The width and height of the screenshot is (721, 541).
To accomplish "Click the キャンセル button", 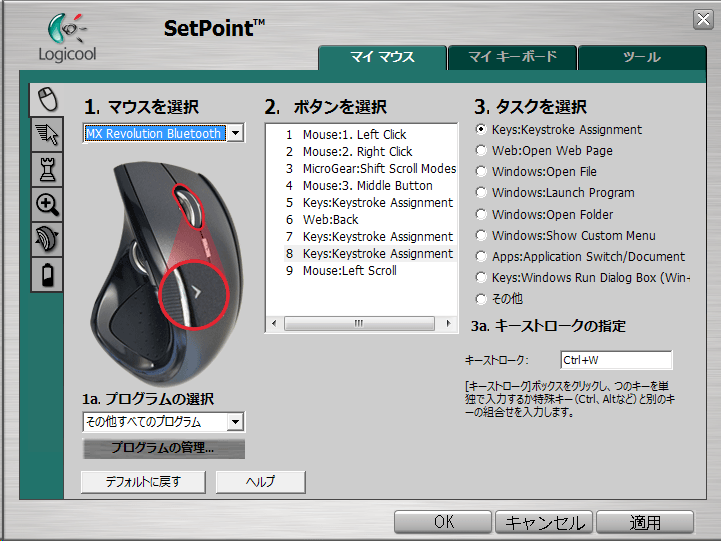I will (544, 522).
